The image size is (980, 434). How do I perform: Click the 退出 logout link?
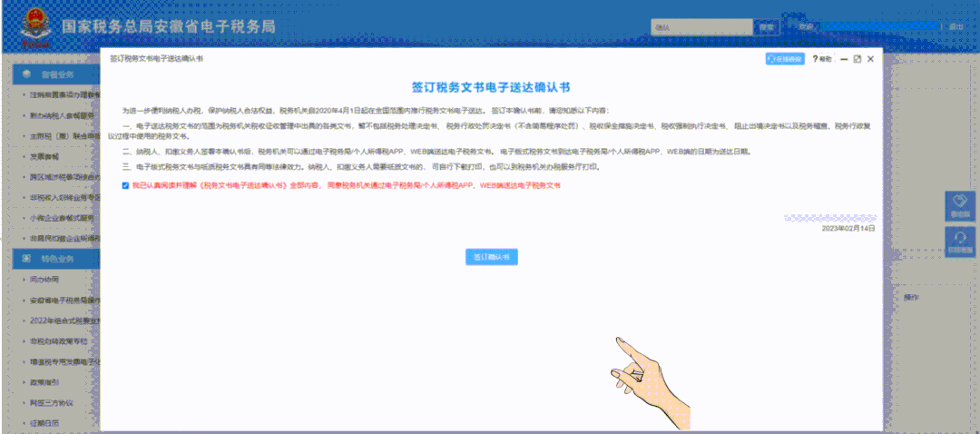(955, 27)
